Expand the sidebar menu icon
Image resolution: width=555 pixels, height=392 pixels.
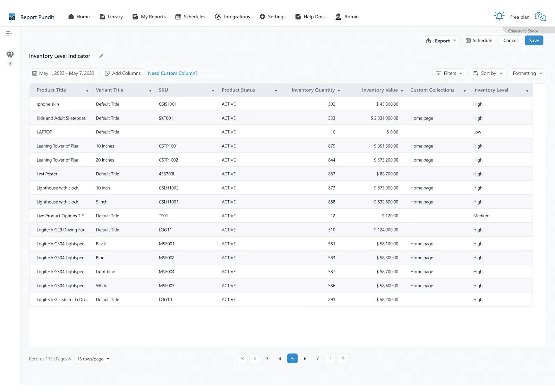pyautogui.click(x=9, y=34)
